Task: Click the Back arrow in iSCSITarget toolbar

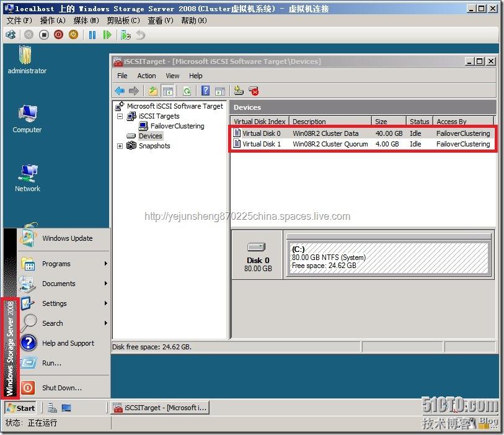Action: (x=120, y=91)
